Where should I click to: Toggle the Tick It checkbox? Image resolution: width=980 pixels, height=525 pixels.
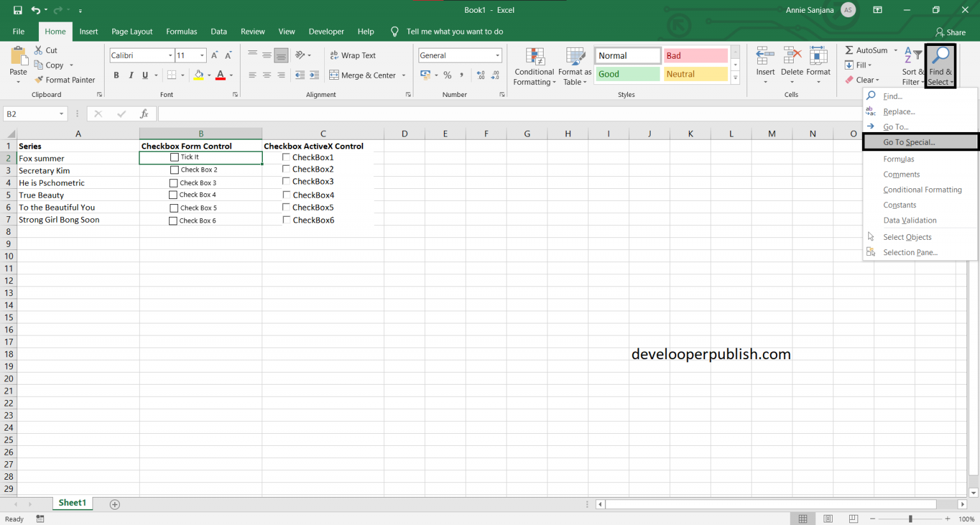(x=174, y=157)
